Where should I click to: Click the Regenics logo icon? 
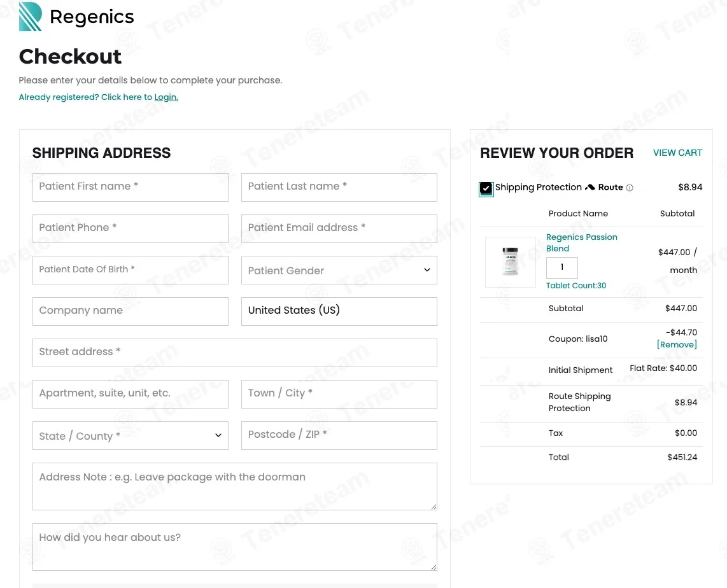pyautogui.click(x=30, y=17)
